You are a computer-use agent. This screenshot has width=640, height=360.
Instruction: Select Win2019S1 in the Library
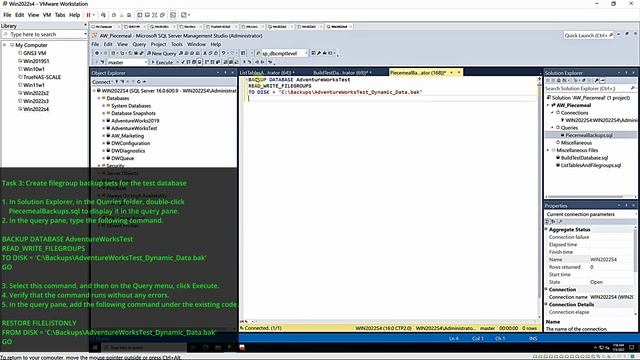[36, 61]
